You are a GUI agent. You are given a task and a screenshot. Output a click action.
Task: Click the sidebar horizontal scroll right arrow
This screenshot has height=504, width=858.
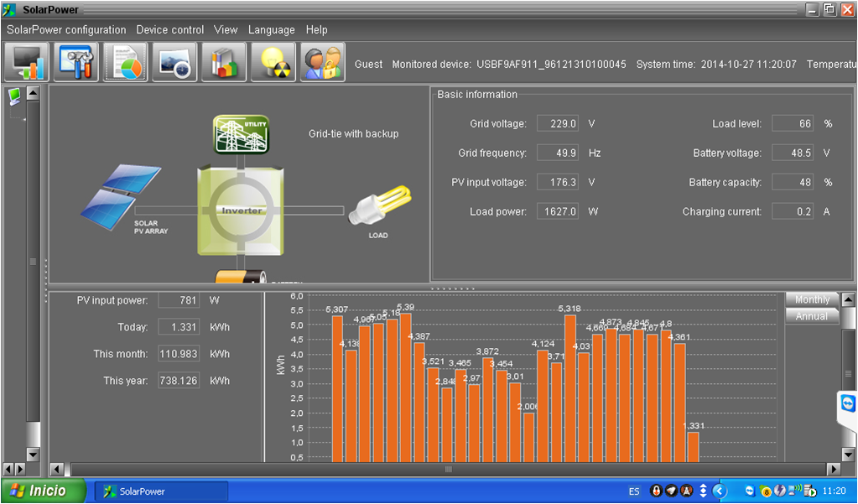tap(20, 469)
